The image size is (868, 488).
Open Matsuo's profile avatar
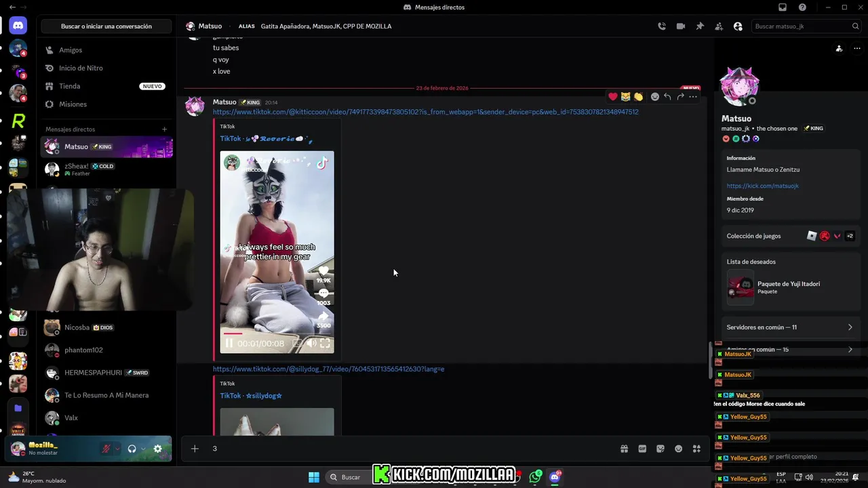click(x=739, y=87)
